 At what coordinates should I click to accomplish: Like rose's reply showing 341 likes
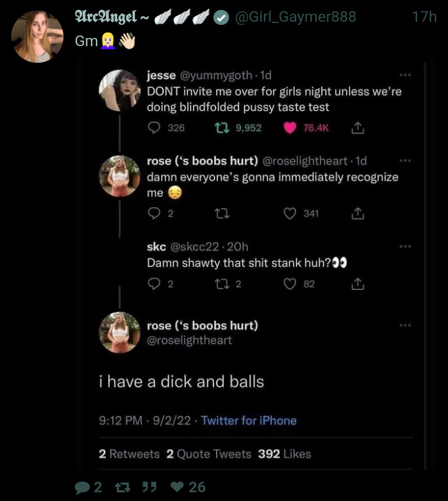(290, 213)
